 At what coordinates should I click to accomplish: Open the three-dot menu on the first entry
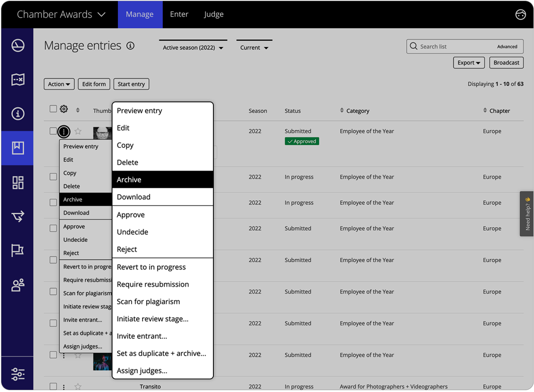click(63, 131)
